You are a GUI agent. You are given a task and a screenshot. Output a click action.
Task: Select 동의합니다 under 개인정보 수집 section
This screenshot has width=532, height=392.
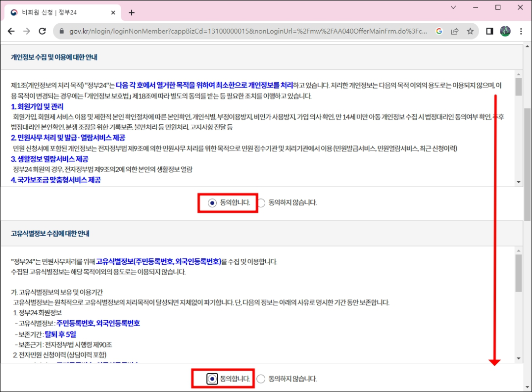[212, 203]
